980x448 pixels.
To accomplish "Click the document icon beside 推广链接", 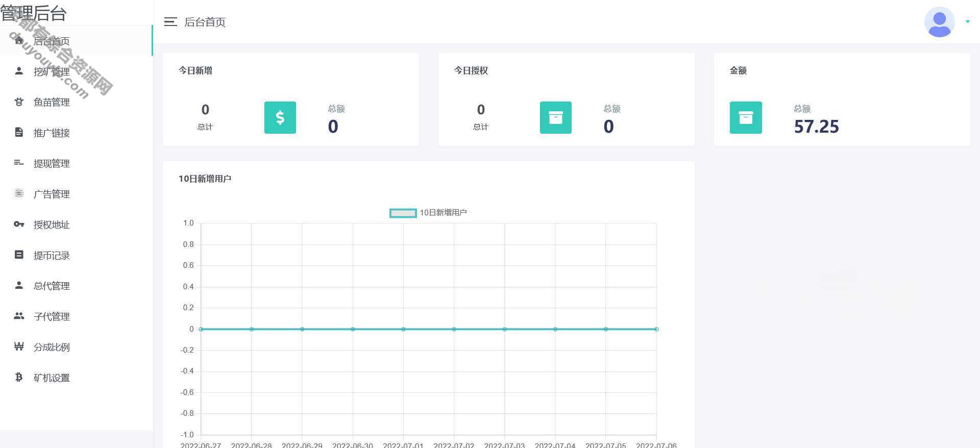I will 19,132.
